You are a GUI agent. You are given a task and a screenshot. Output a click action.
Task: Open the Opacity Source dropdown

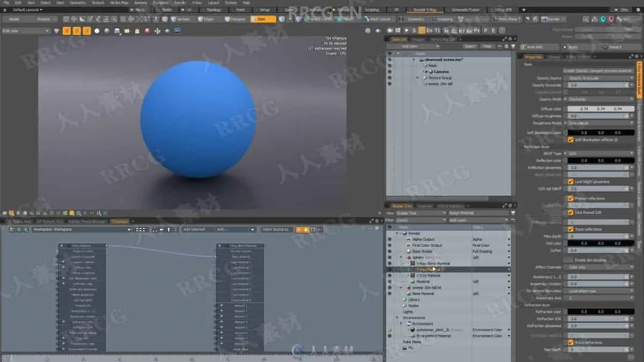(601, 78)
